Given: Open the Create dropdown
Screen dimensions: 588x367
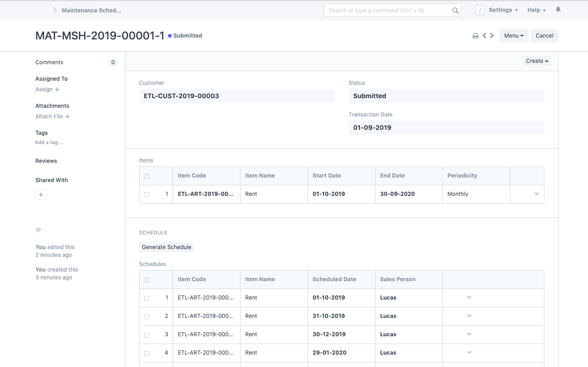Looking at the screenshot, I should tap(537, 61).
